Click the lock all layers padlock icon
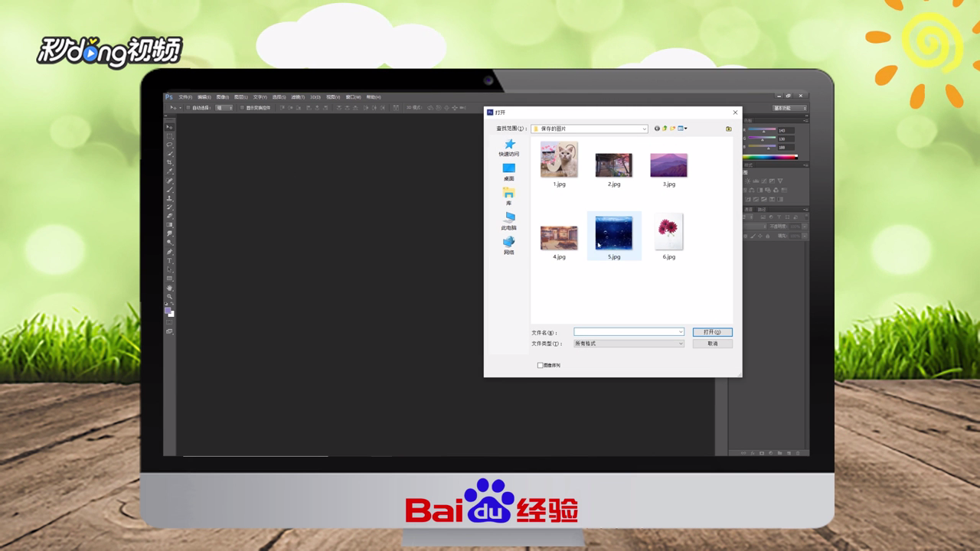Image resolution: width=980 pixels, height=551 pixels. tap(767, 236)
